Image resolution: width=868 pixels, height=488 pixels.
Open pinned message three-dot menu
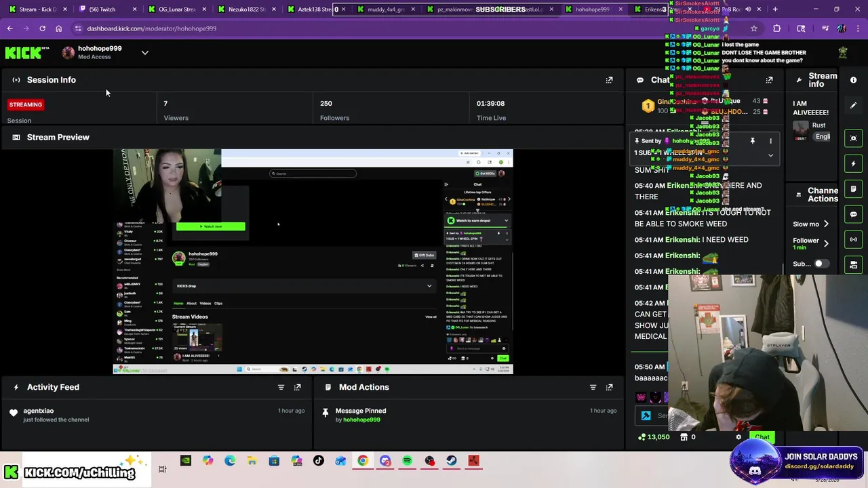(770, 141)
